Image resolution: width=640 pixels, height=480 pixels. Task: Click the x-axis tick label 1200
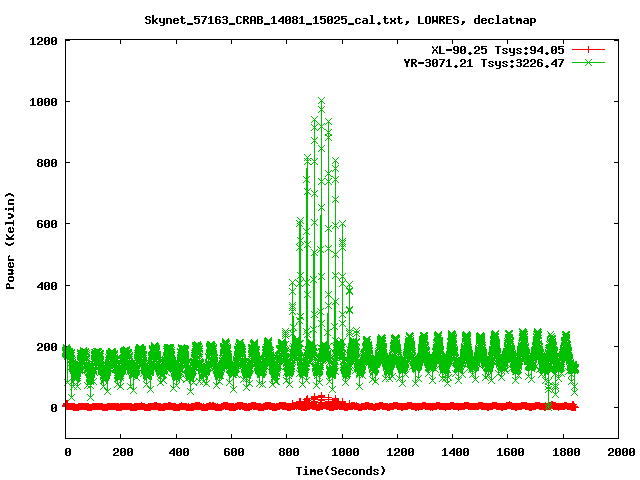coord(400,452)
